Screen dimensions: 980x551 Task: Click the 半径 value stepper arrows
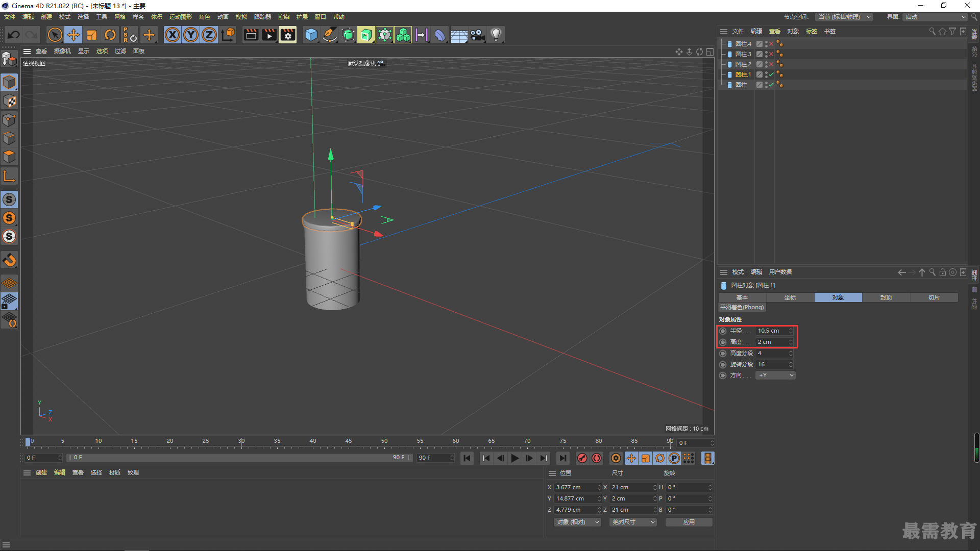click(791, 331)
